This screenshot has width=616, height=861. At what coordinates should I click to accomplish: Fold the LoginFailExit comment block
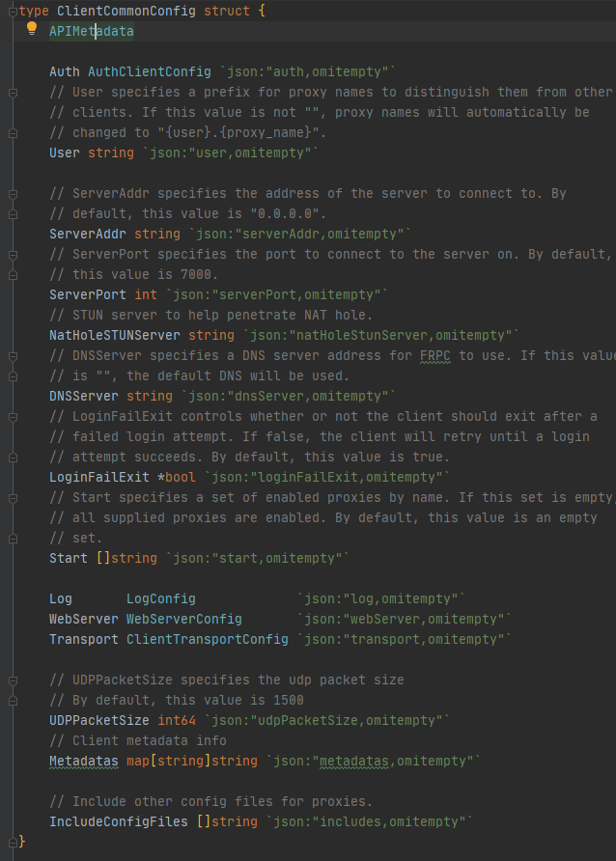(13, 417)
